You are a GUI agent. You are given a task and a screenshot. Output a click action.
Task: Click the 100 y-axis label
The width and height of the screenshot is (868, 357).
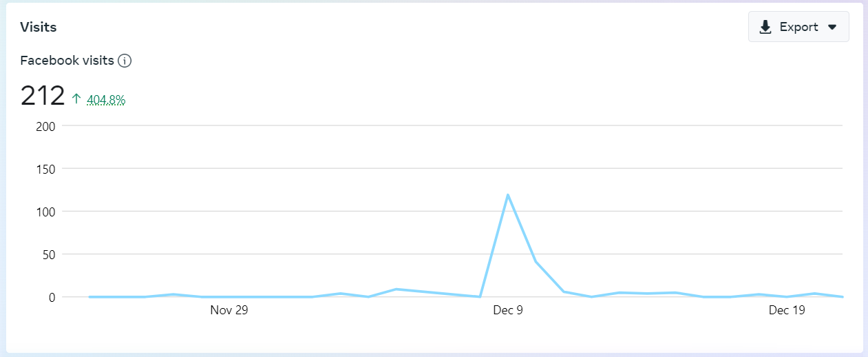(45, 211)
